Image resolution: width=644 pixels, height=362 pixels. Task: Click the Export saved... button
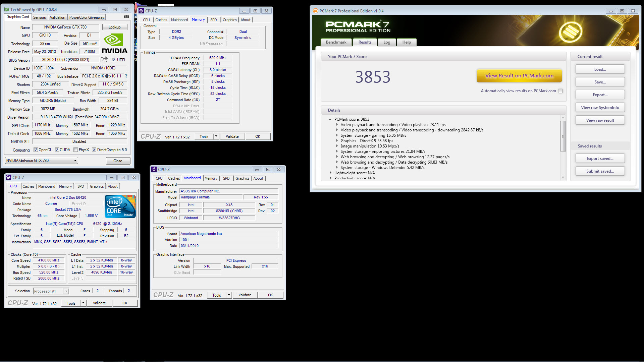[x=600, y=159]
